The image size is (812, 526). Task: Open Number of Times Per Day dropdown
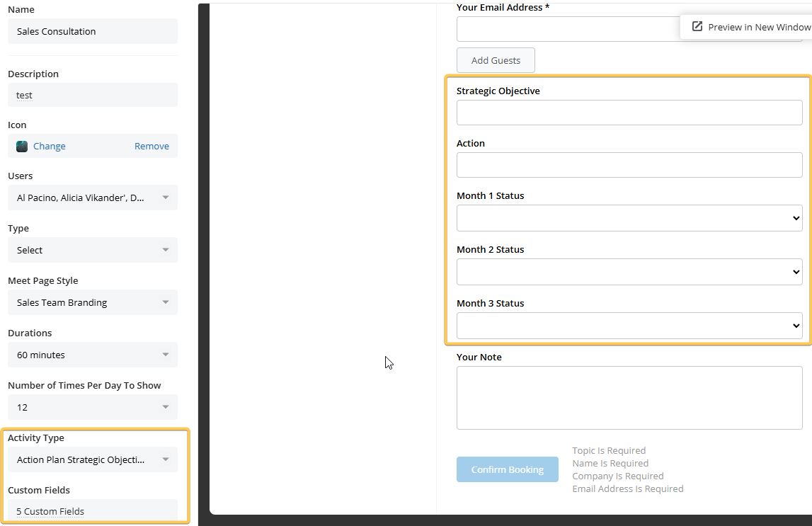(x=93, y=408)
